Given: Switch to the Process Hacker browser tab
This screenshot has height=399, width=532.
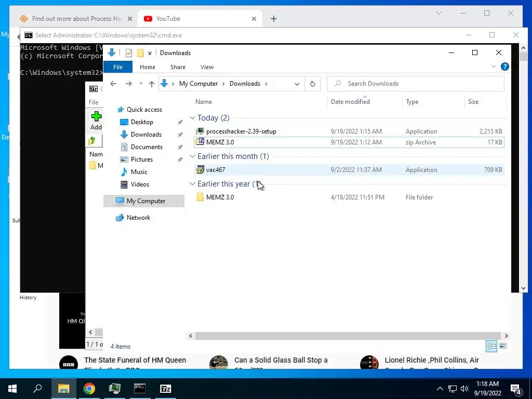Looking at the screenshot, I should (76, 19).
